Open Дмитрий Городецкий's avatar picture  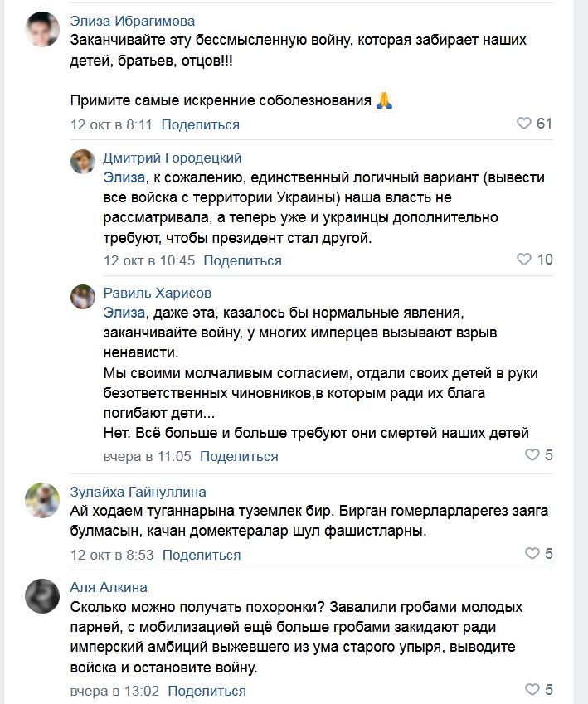pyautogui.click(x=83, y=161)
